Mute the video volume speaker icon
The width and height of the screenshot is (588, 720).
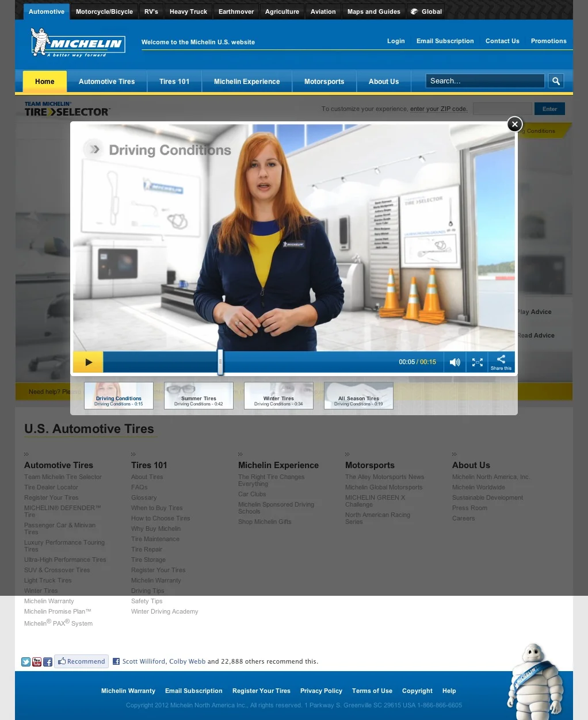455,362
